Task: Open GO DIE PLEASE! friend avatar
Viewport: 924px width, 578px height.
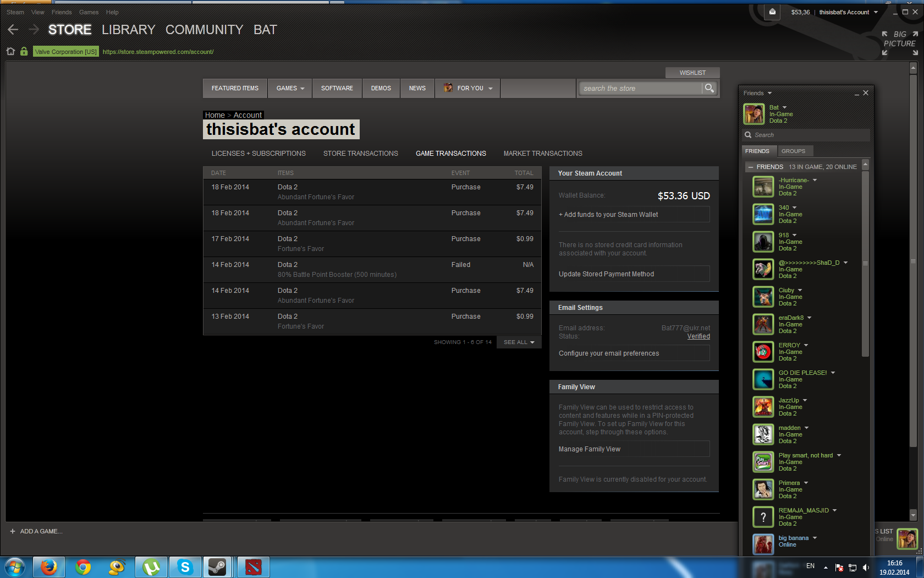Action: tap(763, 379)
